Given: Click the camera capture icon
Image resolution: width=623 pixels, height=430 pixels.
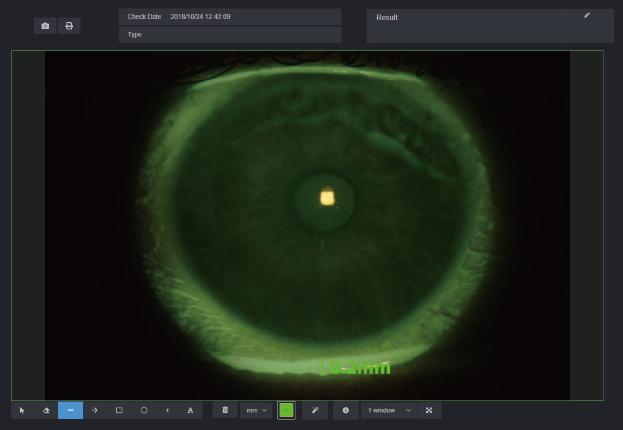Looking at the screenshot, I should 45,26.
